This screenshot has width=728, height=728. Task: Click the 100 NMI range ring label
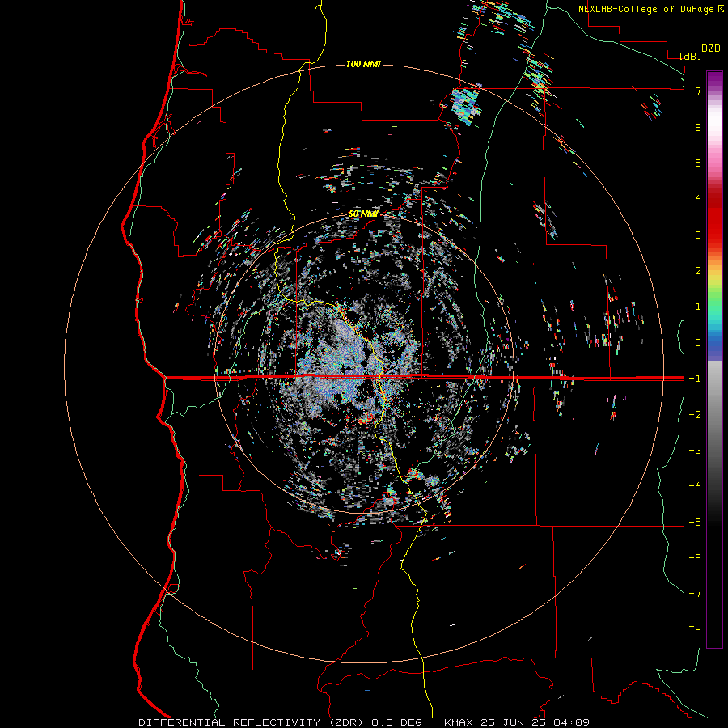(x=363, y=64)
